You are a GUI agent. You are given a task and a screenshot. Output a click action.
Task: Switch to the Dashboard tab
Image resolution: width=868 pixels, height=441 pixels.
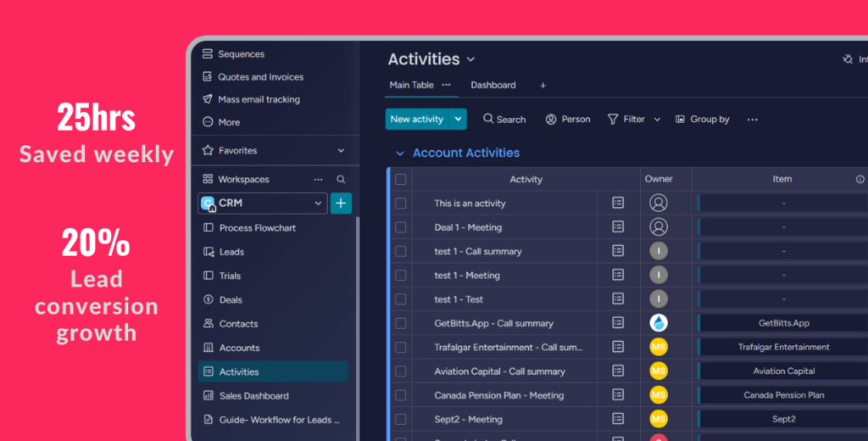tap(493, 85)
